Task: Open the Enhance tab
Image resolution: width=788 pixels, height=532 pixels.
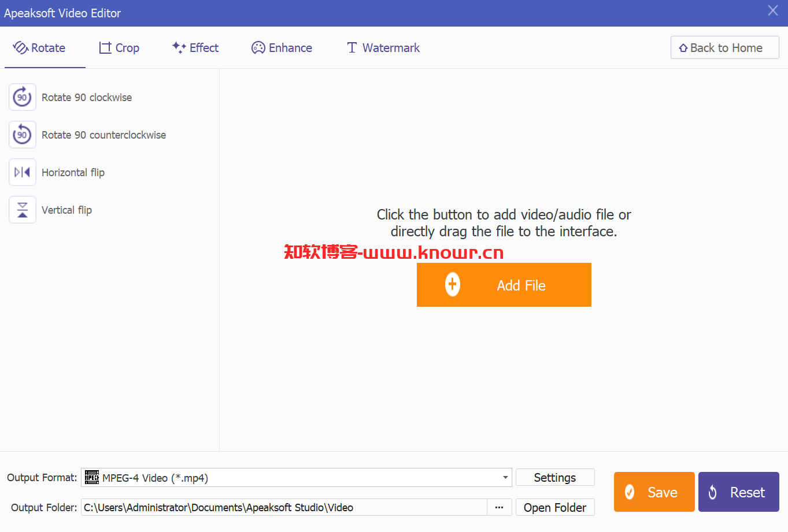Action: [x=282, y=48]
